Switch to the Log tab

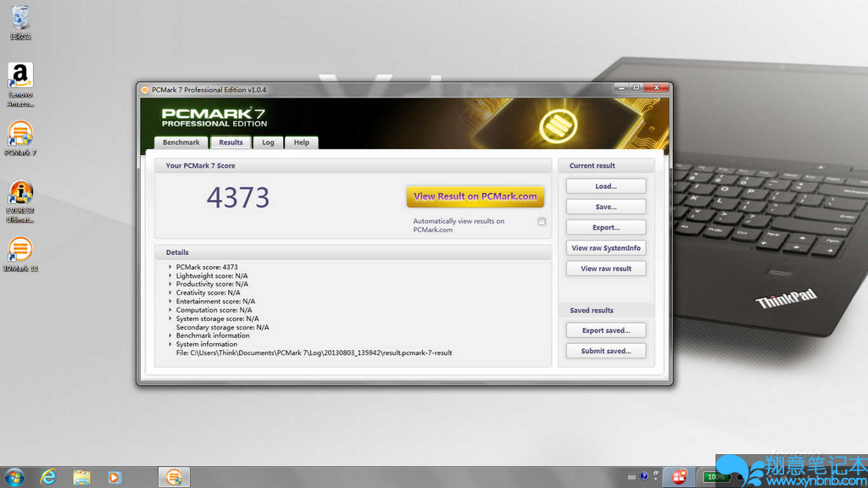tap(268, 142)
